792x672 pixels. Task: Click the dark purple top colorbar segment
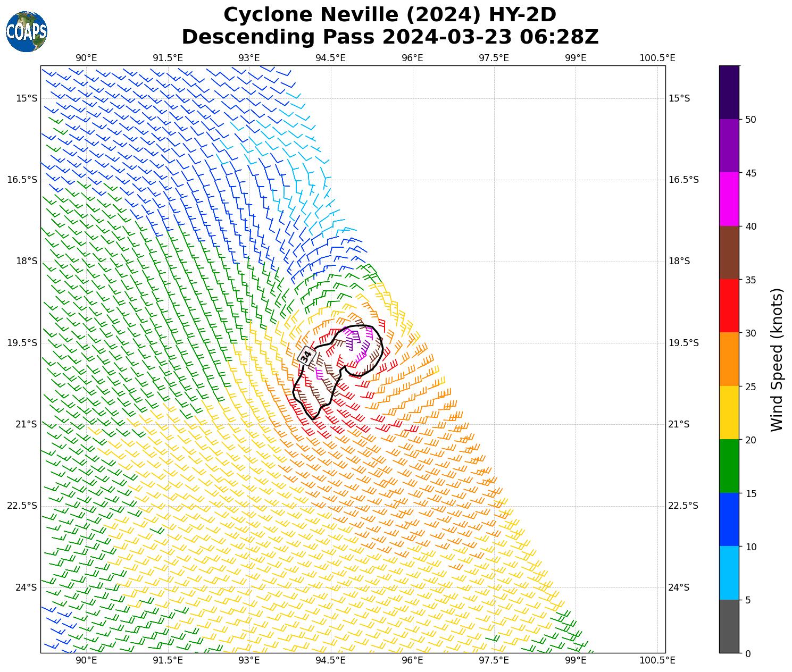[x=729, y=92]
